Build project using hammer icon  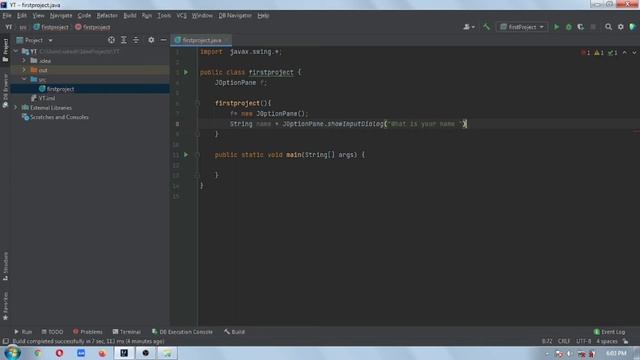(486, 27)
